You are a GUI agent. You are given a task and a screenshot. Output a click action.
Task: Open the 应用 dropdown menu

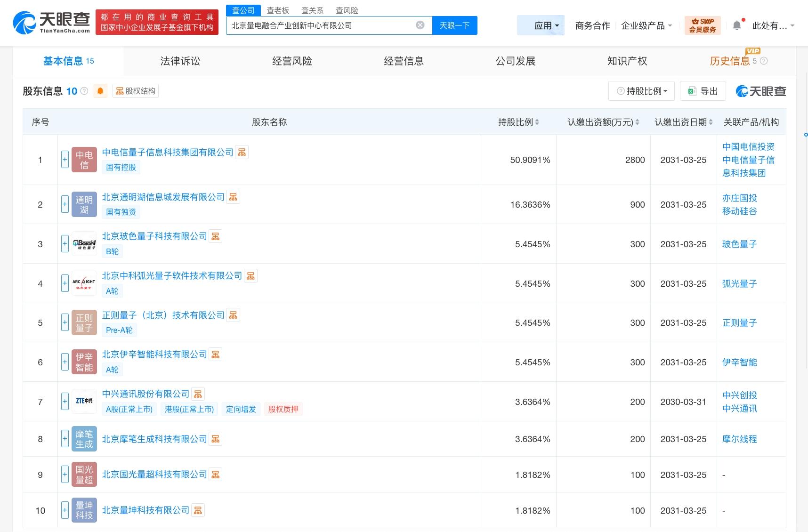pos(546,25)
